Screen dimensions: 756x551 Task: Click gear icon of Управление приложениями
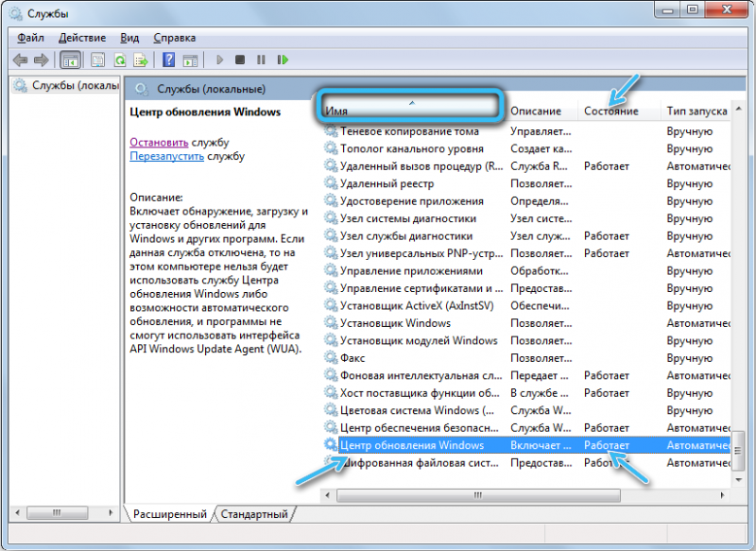click(x=330, y=270)
